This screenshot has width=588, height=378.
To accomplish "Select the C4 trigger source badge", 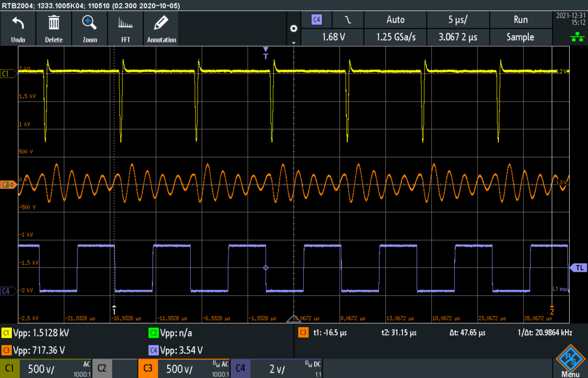I will pyautogui.click(x=317, y=20).
